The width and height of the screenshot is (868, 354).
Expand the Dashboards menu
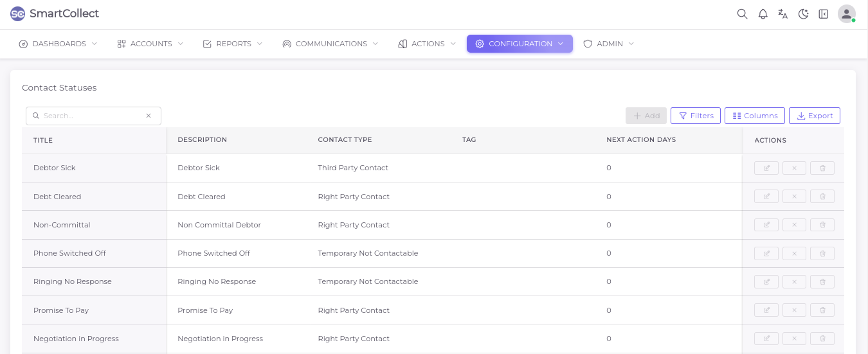coord(58,44)
